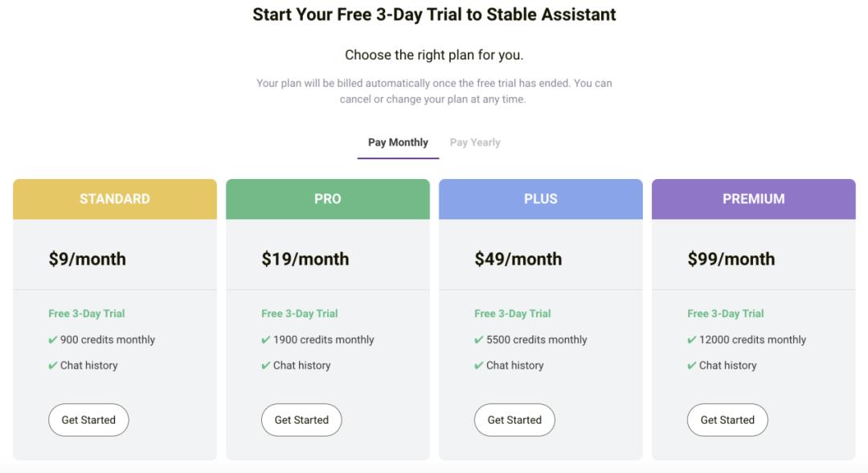Click Free 3-Day Trial in the Premium card
The image size is (868, 473).
tap(726, 313)
